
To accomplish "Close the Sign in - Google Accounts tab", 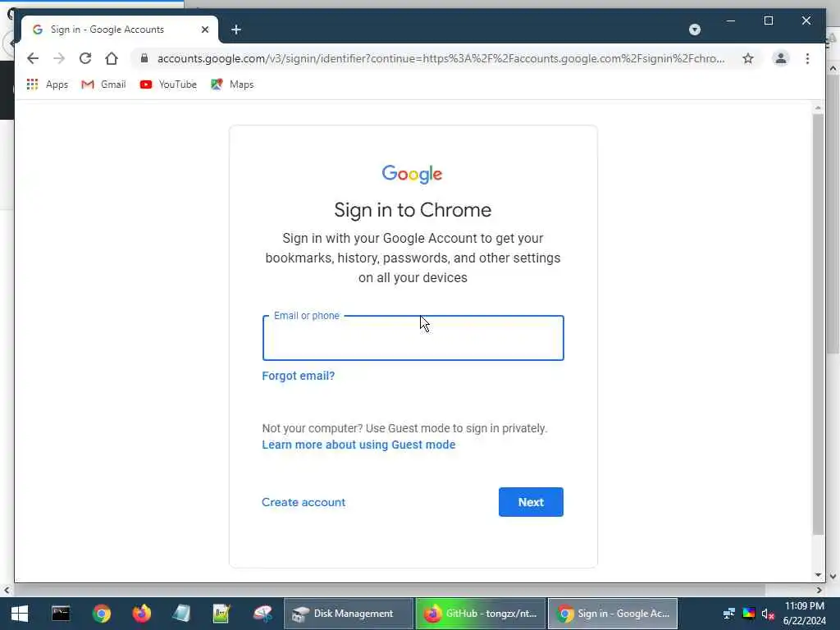I will [204, 30].
